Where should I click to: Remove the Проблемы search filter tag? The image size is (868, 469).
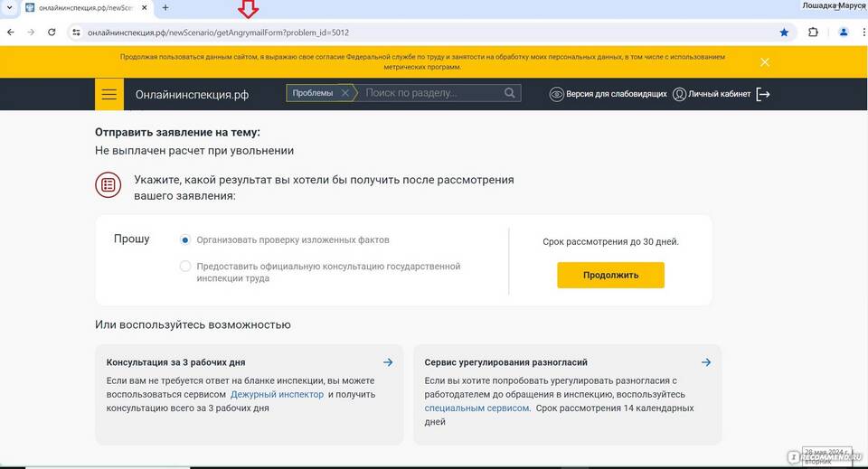tap(344, 93)
